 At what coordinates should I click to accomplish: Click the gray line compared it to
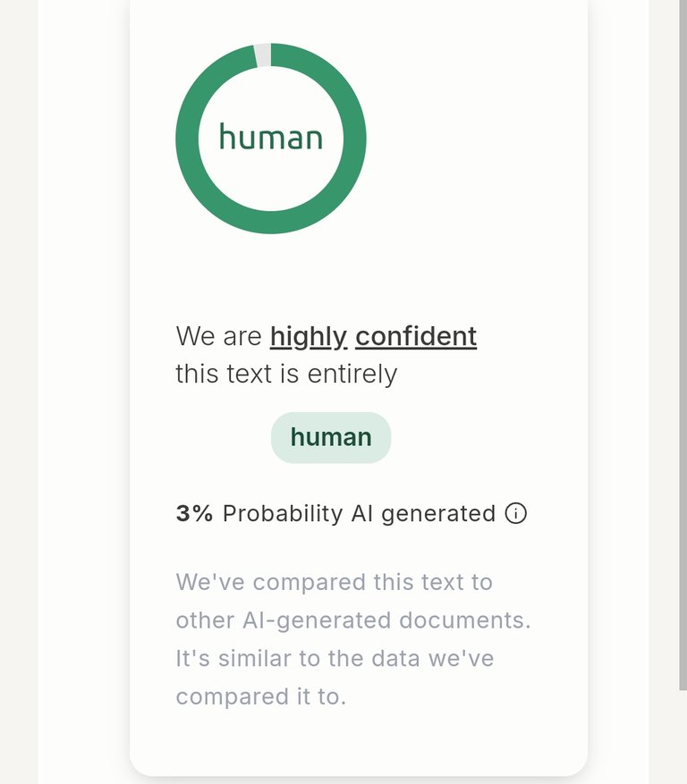pos(260,697)
